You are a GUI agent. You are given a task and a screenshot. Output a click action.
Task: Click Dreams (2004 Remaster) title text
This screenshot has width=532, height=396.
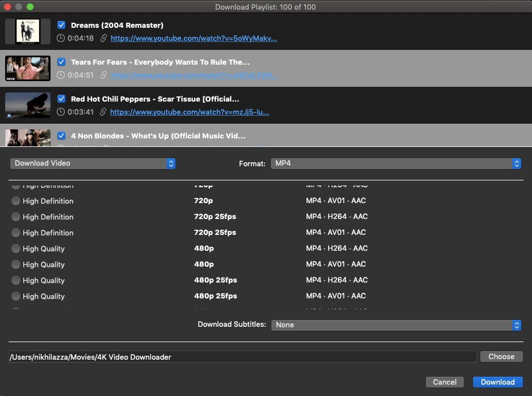(117, 26)
